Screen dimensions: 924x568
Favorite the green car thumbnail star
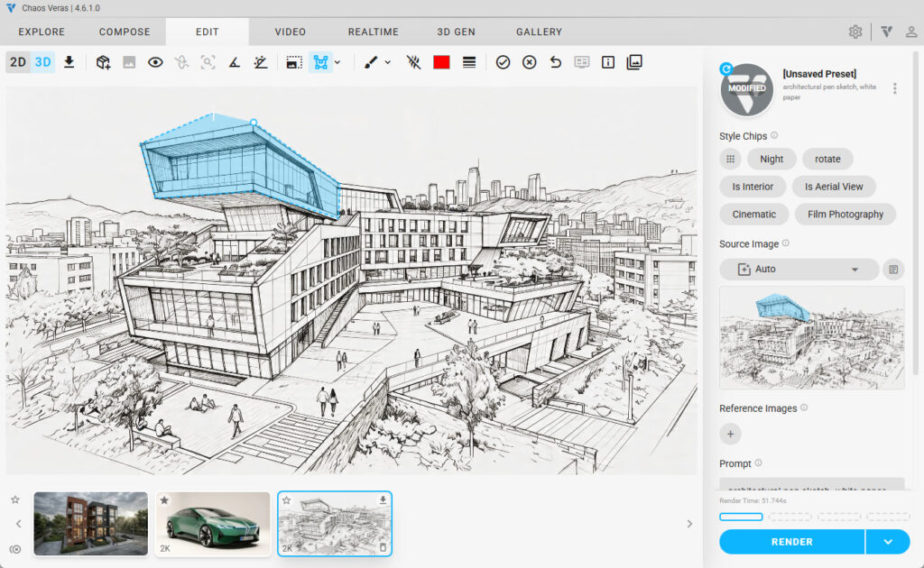[164, 500]
